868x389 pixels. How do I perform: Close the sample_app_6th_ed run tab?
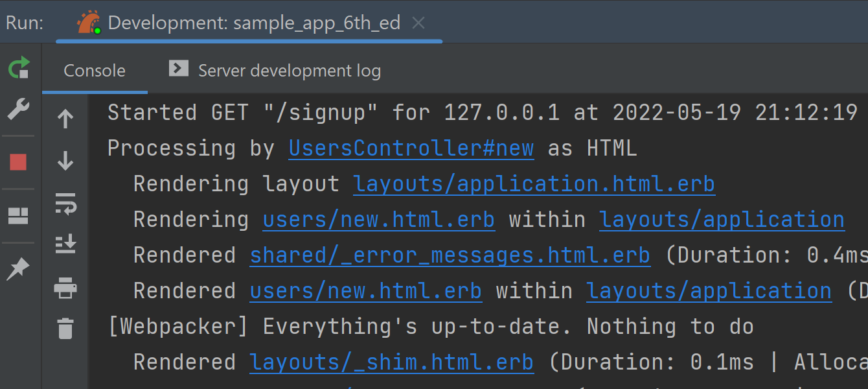418,23
